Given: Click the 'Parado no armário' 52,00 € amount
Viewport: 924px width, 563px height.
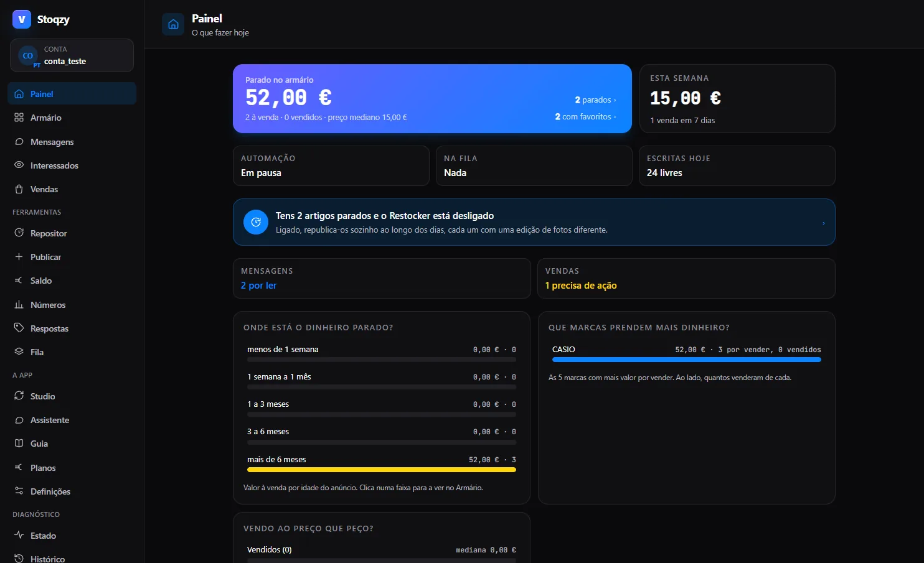Looking at the screenshot, I should 288,98.
